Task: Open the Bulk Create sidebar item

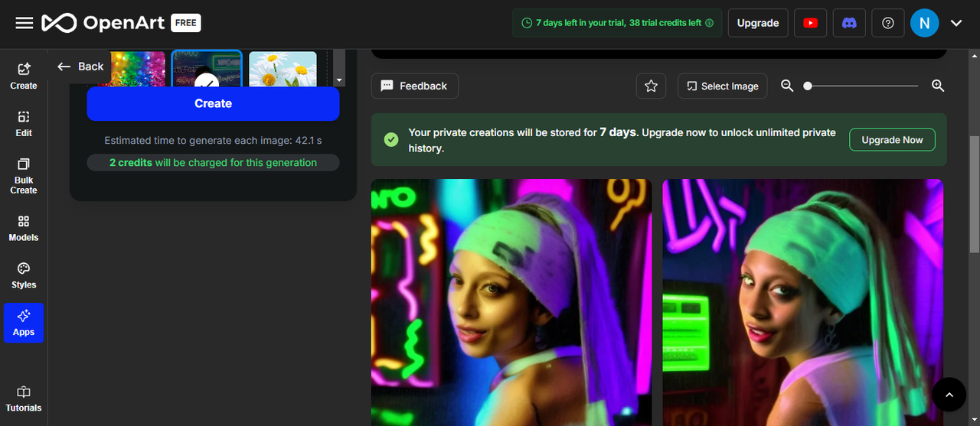Action: [24, 175]
